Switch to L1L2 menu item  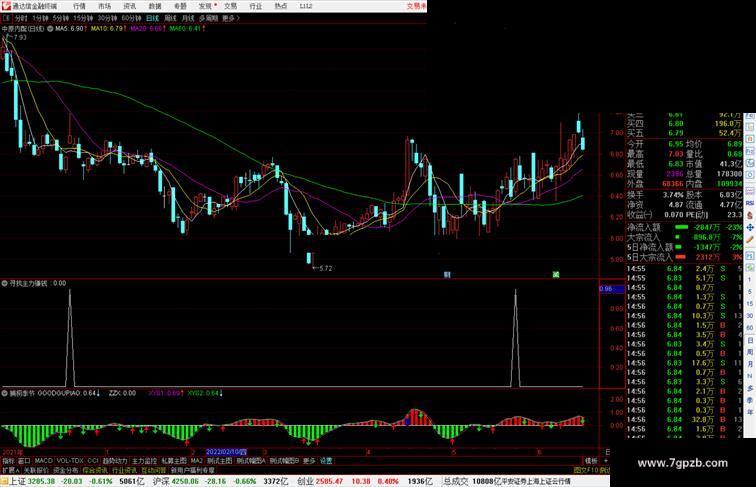point(306,6)
